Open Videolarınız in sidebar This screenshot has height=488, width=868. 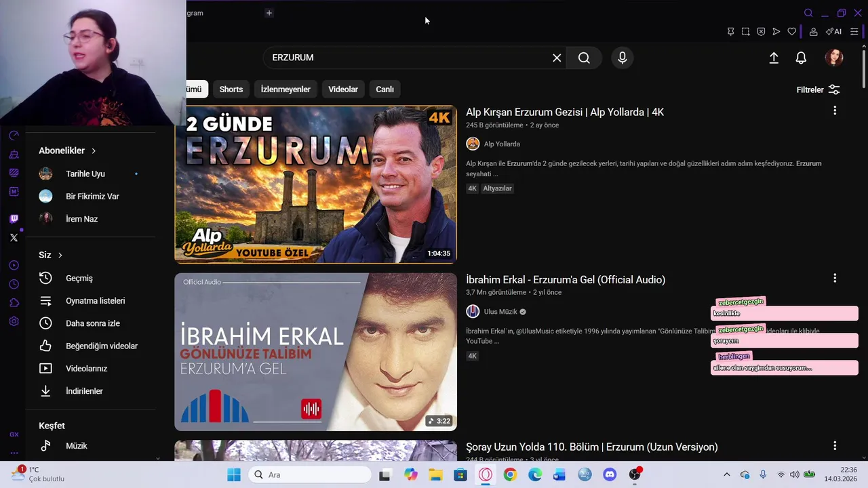click(x=90, y=369)
